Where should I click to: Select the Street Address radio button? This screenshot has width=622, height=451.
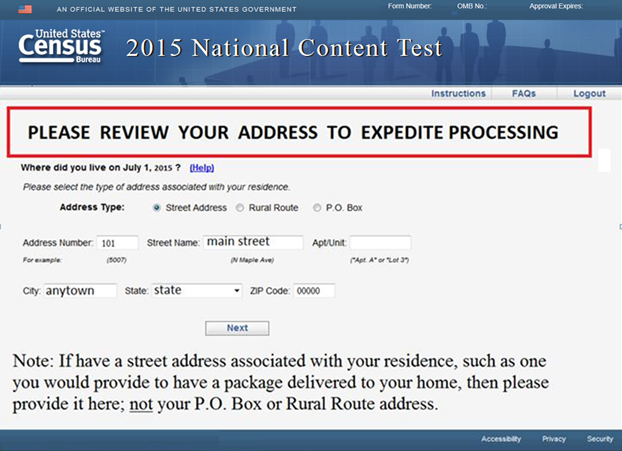coord(157,208)
